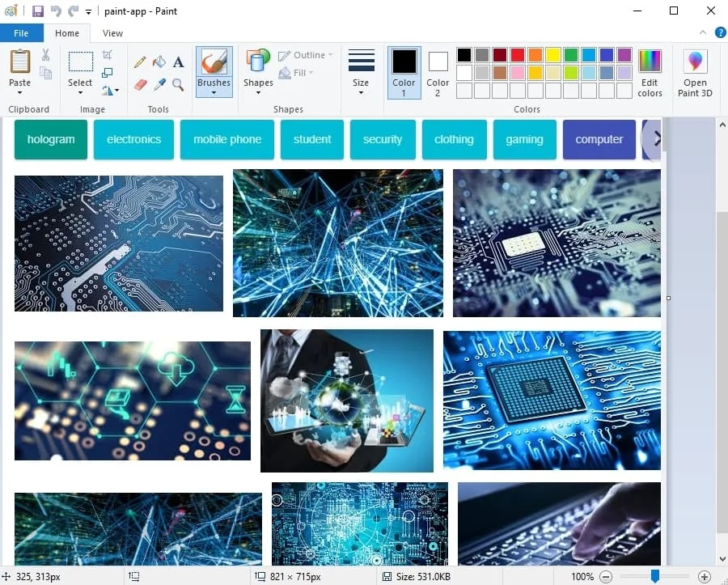This screenshot has height=585, width=728.
Task: Pick the Eraser tool
Action: 140,84
